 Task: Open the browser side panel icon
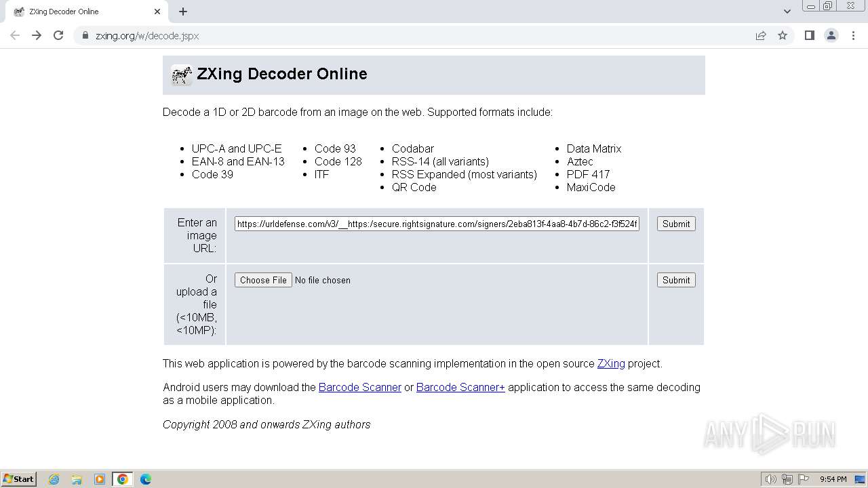pyautogui.click(x=809, y=35)
